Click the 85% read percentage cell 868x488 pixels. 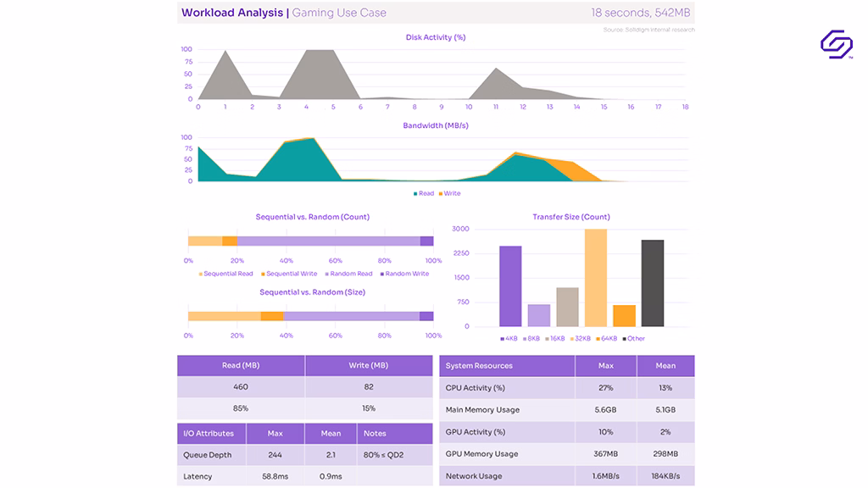coord(241,408)
